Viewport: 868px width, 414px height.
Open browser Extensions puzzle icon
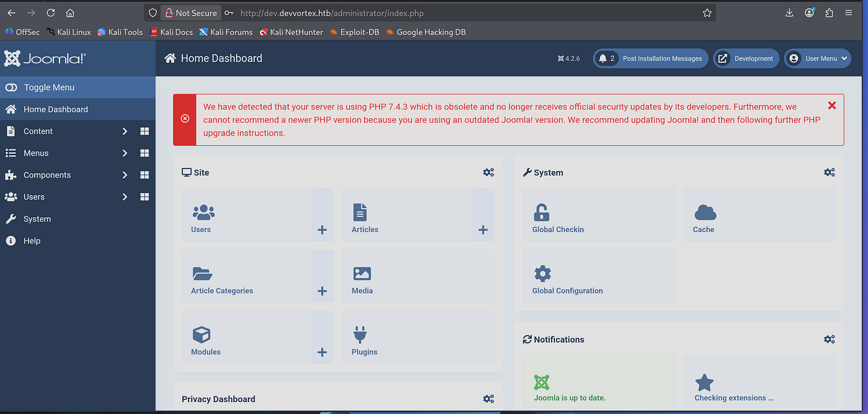pyautogui.click(x=829, y=12)
